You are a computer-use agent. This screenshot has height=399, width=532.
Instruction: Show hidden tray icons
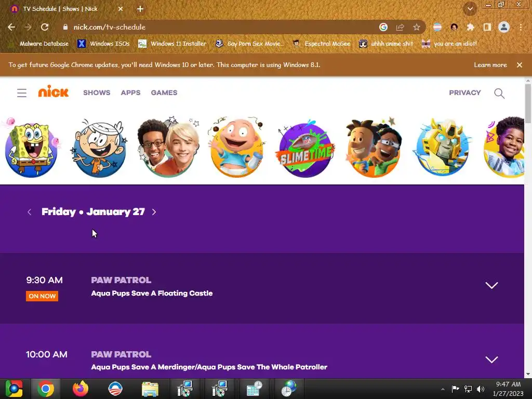coord(443,389)
